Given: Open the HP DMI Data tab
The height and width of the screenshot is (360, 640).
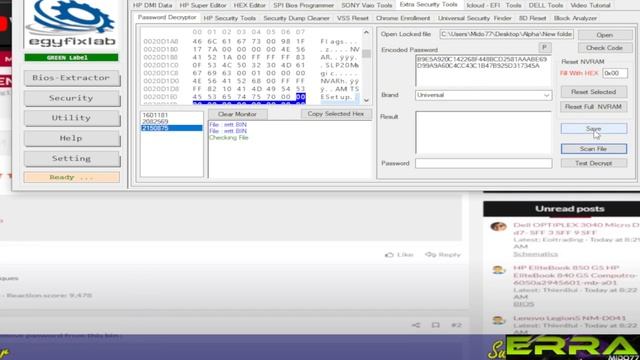Looking at the screenshot, I should click(x=152, y=5).
